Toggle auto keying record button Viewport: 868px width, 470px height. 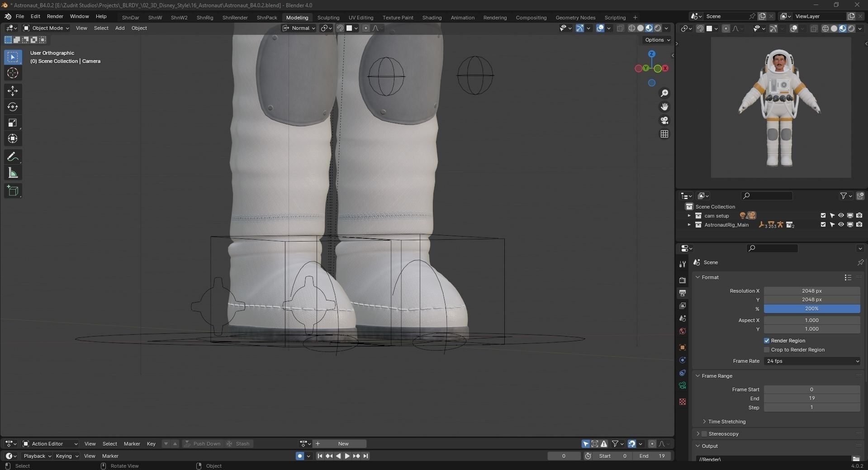[299, 456]
